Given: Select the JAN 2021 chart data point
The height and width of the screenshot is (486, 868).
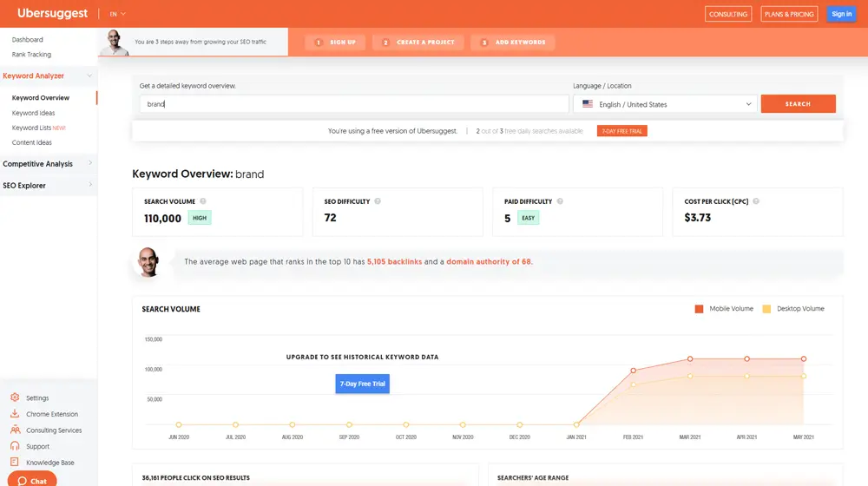Looking at the screenshot, I should [x=576, y=424].
